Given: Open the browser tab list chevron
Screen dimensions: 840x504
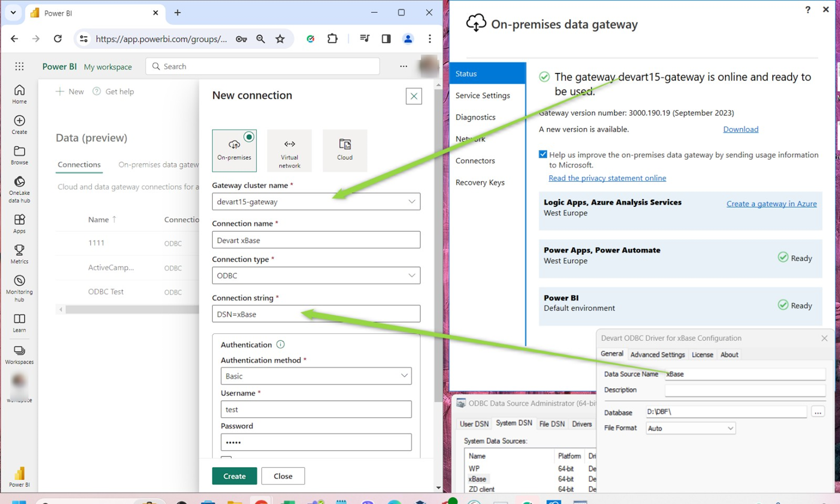Looking at the screenshot, I should [13, 13].
